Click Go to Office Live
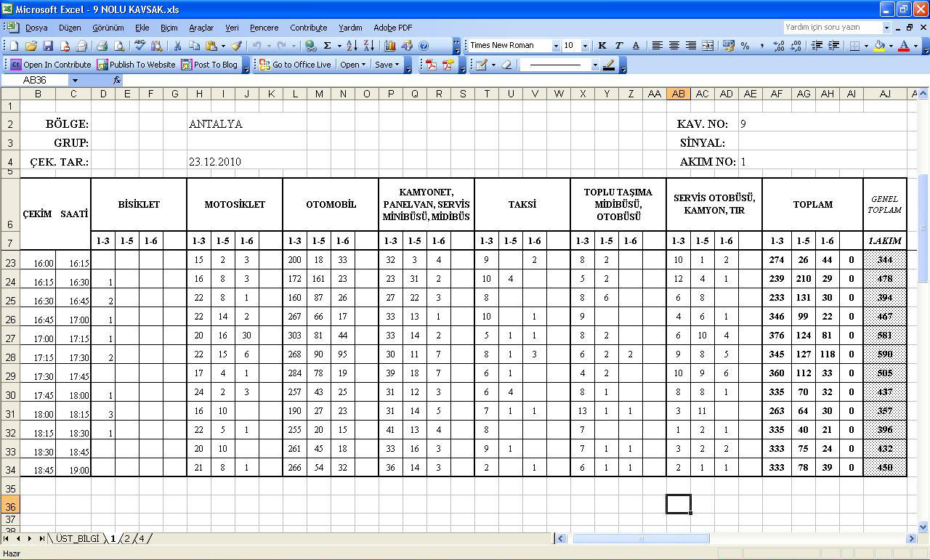This screenshot has width=930, height=560. click(295, 65)
